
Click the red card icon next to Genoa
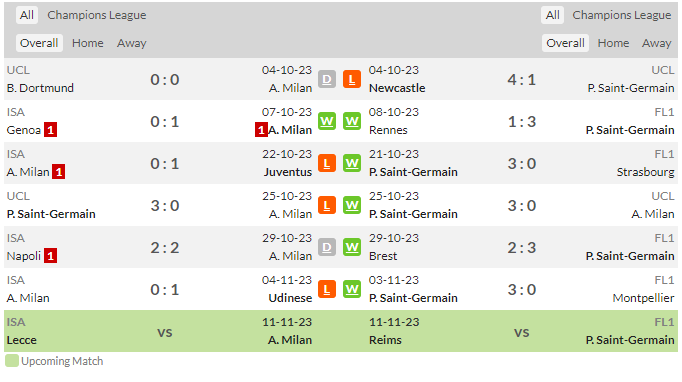pyautogui.click(x=50, y=130)
